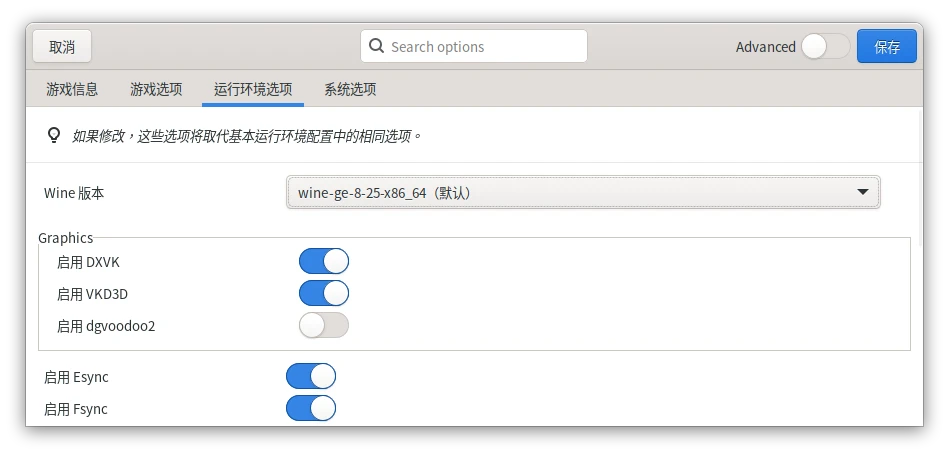The image size is (949, 455).
Task: Click the 启用 dgvoodoo2 label
Action: (x=106, y=326)
